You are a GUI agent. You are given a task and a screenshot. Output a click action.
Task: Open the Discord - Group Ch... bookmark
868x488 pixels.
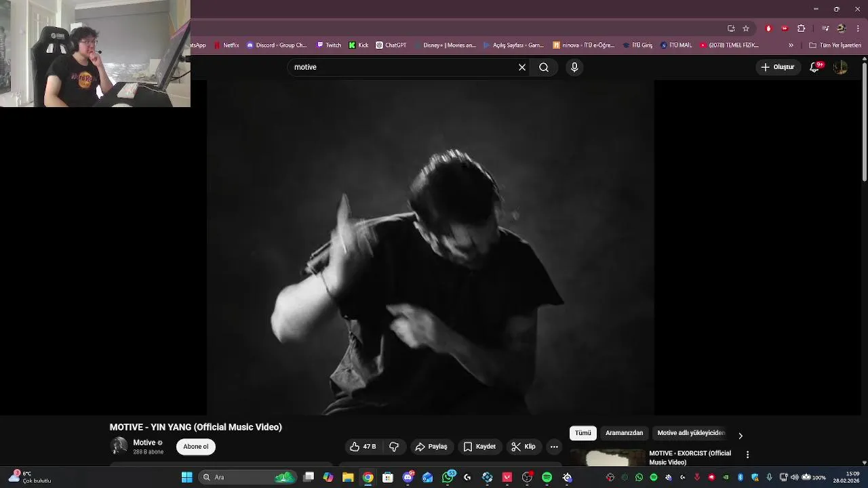tap(277, 45)
